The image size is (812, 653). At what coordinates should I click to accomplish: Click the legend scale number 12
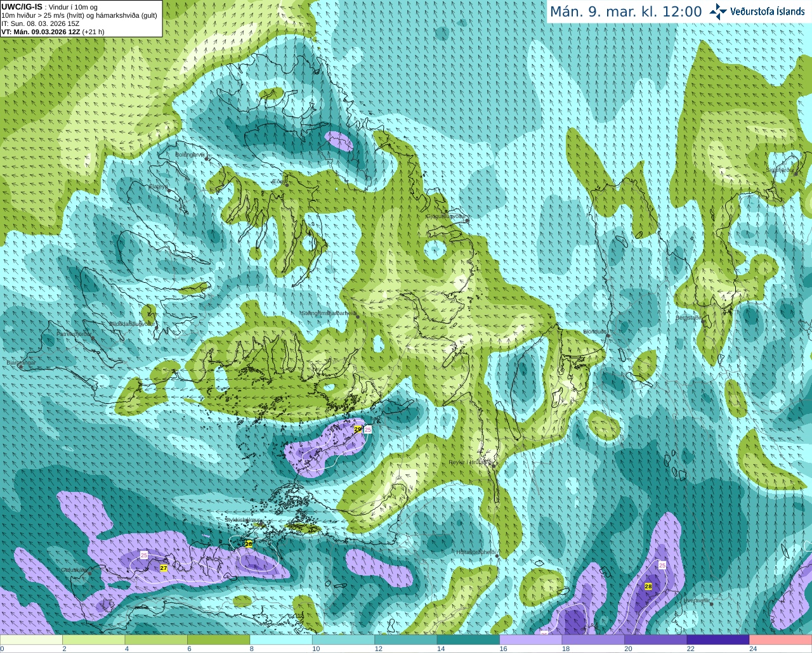click(x=378, y=649)
